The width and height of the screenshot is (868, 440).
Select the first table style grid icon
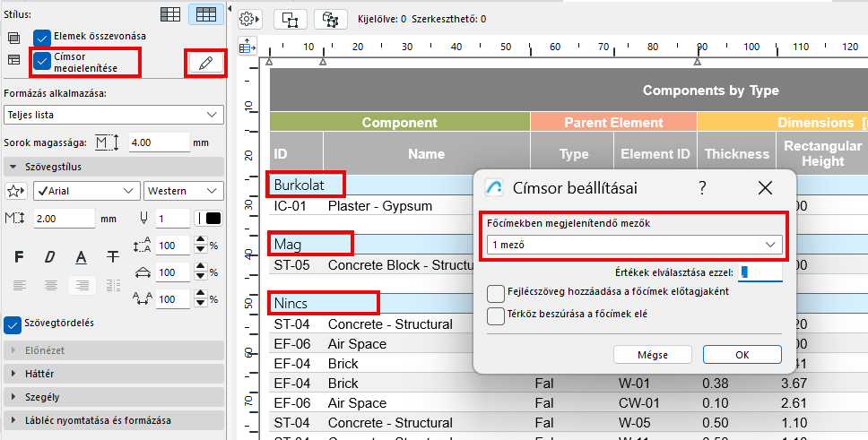[170, 14]
